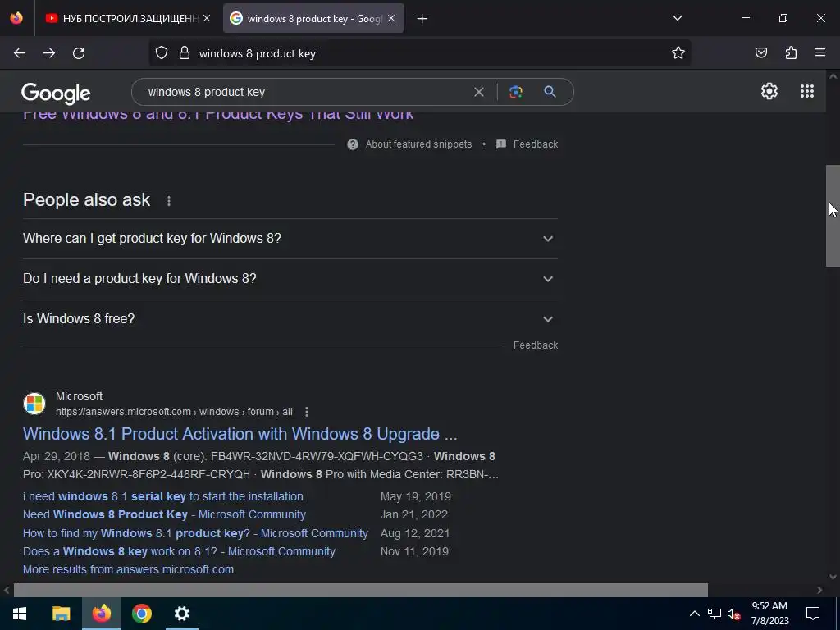Click the Google logo
This screenshot has height=630, width=840.
pos(56,94)
